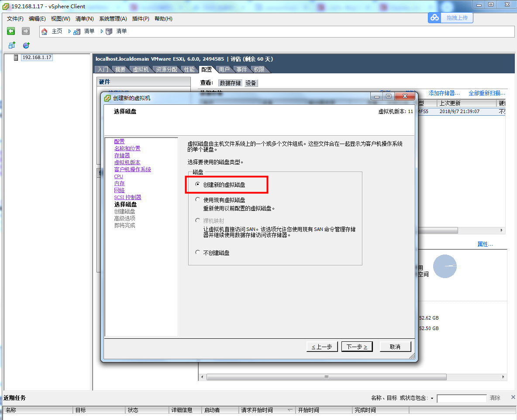This screenshot has height=420, width=517.
Task: Open the Inventory menu
Action: coord(84,19)
